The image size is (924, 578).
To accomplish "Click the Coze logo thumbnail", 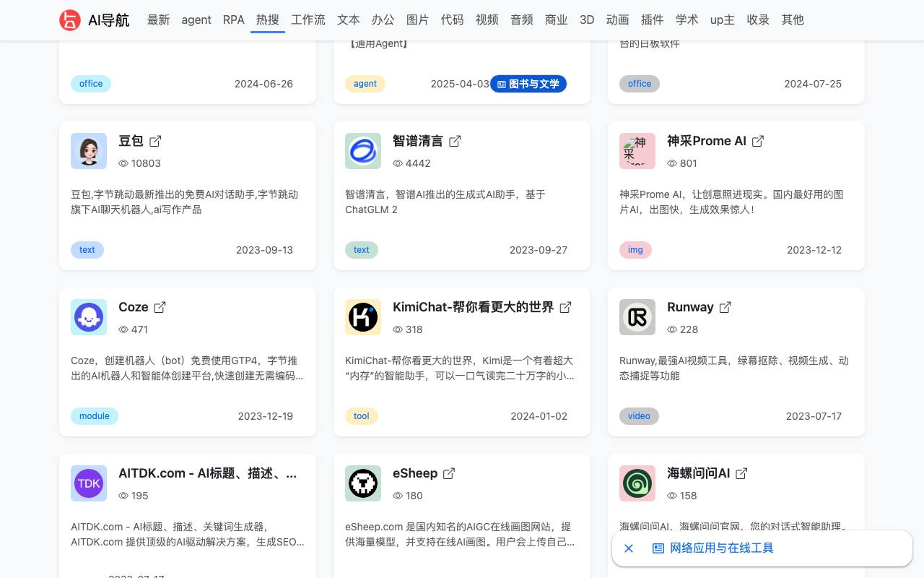I will 89,317.
